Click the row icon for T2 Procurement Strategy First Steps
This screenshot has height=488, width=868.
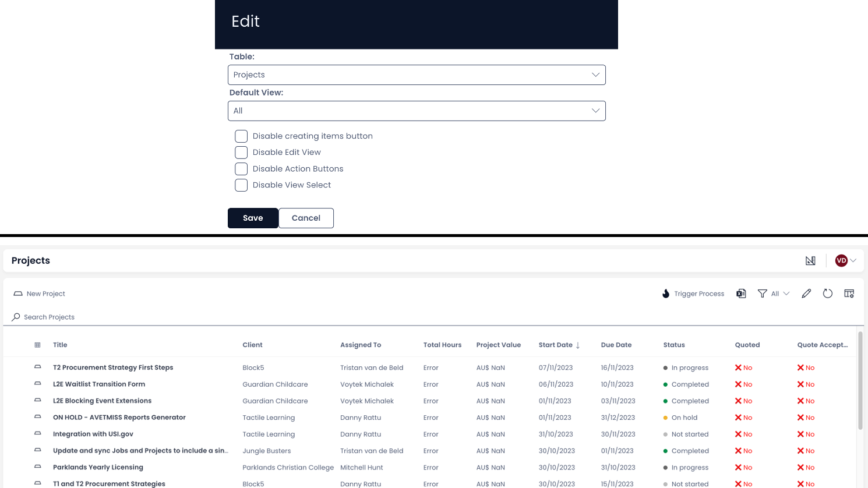[38, 367]
